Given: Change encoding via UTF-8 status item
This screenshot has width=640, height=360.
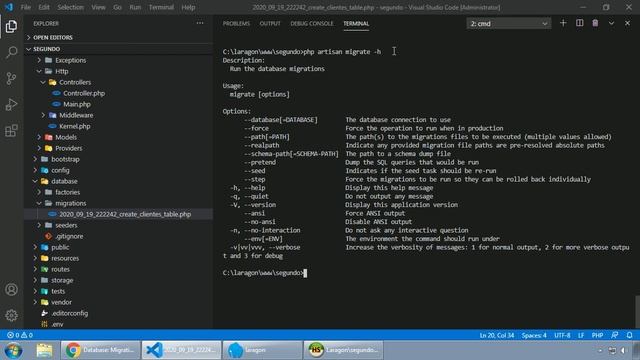Looking at the screenshot, I should [x=562, y=335].
